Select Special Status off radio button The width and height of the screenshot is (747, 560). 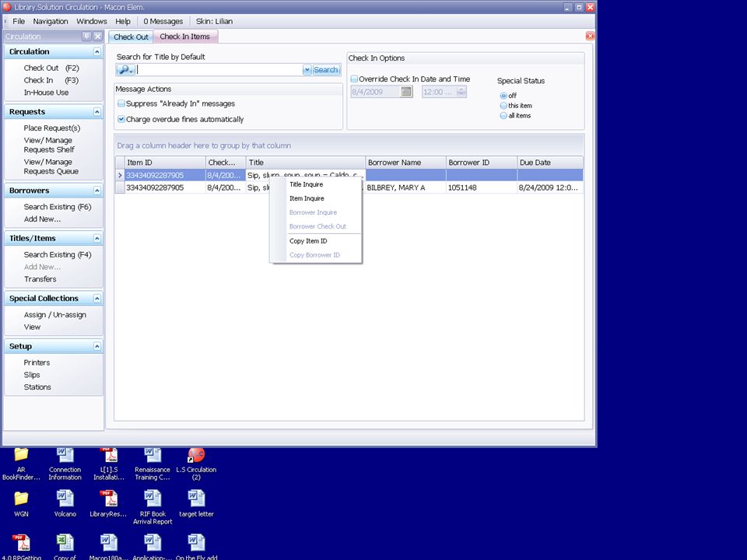[503, 96]
